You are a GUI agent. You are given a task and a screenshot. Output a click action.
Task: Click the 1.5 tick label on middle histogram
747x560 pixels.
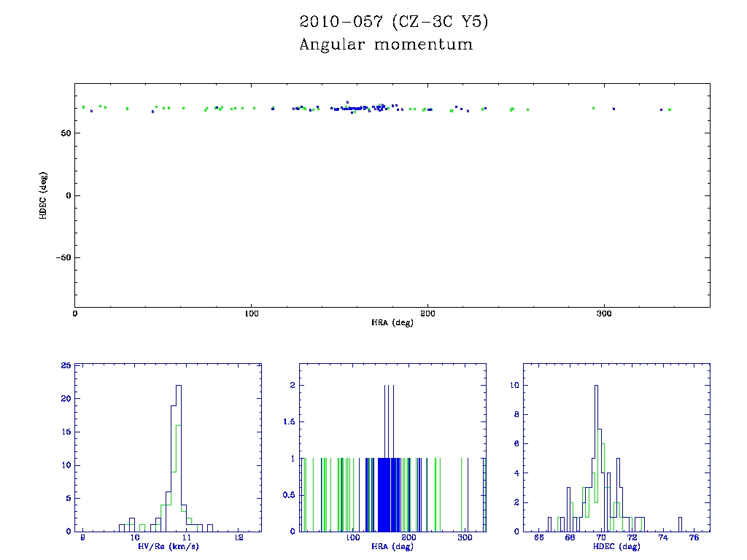point(289,422)
